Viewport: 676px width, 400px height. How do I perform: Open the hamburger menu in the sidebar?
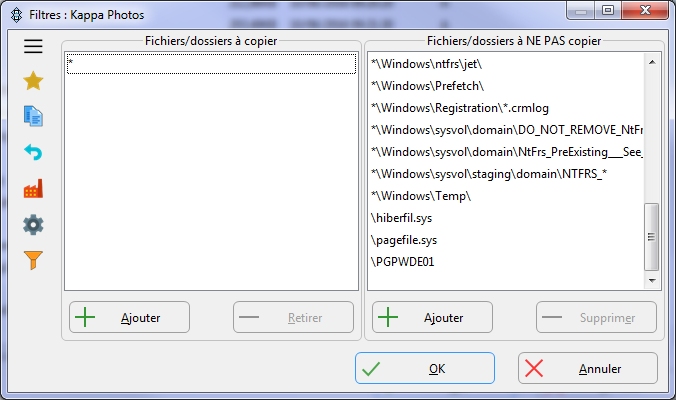pos(33,46)
